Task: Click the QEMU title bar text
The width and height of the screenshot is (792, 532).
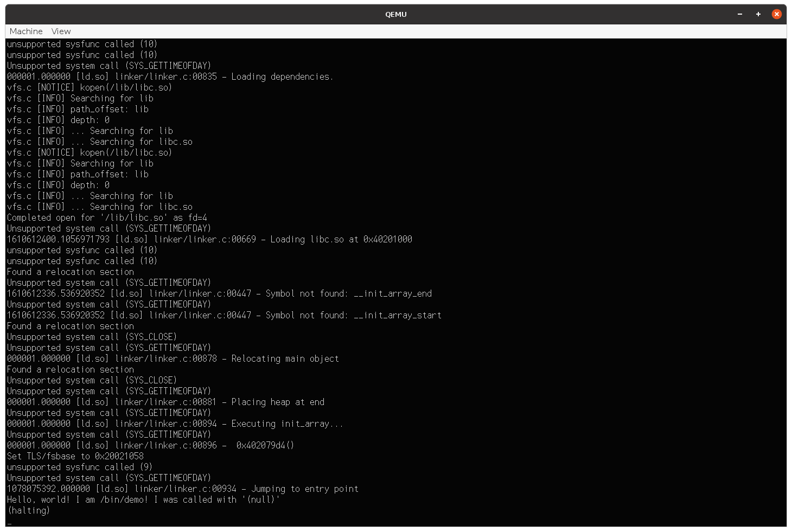Action: click(x=396, y=15)
